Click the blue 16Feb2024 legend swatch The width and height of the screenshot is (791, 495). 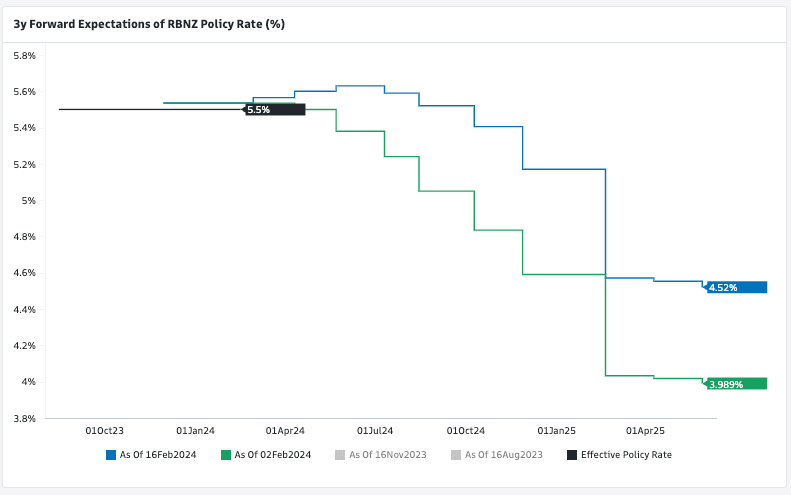(111, 455)
